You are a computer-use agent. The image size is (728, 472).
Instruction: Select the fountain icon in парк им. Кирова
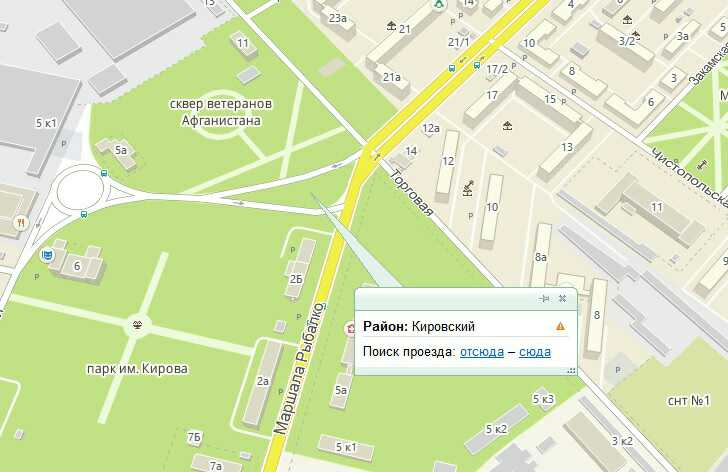[137, 324]
